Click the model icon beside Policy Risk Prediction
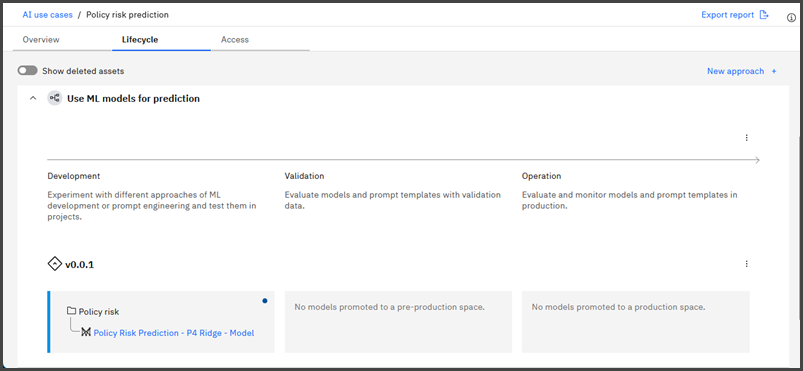 (x=86, y=333)
